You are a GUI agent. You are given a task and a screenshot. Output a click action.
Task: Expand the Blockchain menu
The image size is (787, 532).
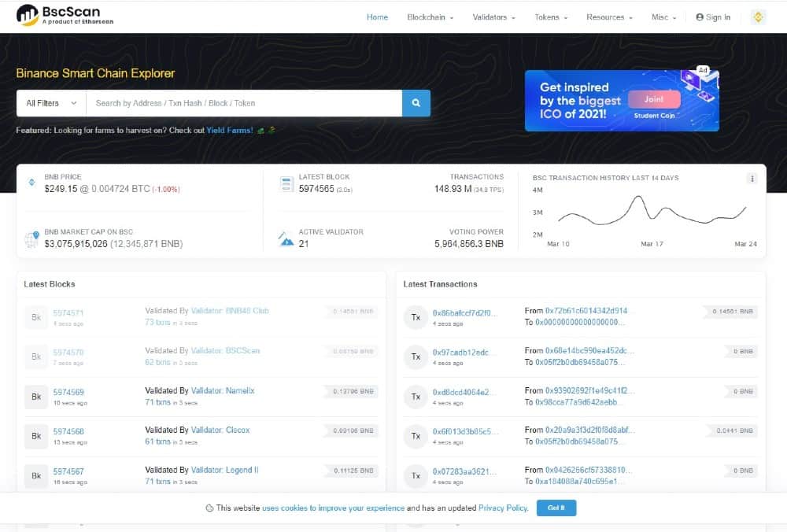[430, 17]
